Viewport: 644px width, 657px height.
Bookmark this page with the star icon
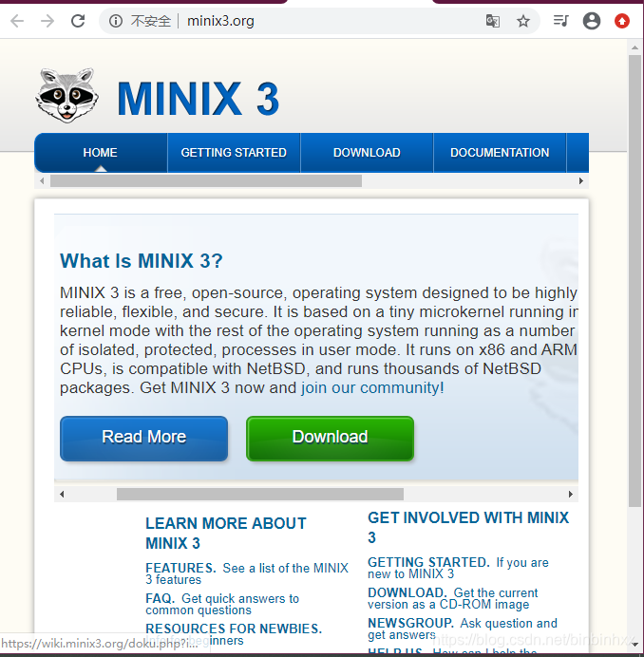(522, 21)
